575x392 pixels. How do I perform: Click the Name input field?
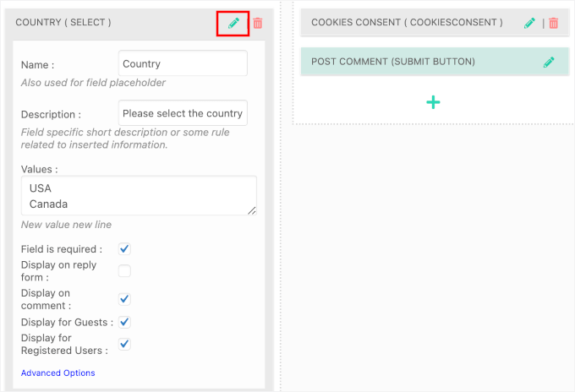pyautogui.click(x=183, y=63)
